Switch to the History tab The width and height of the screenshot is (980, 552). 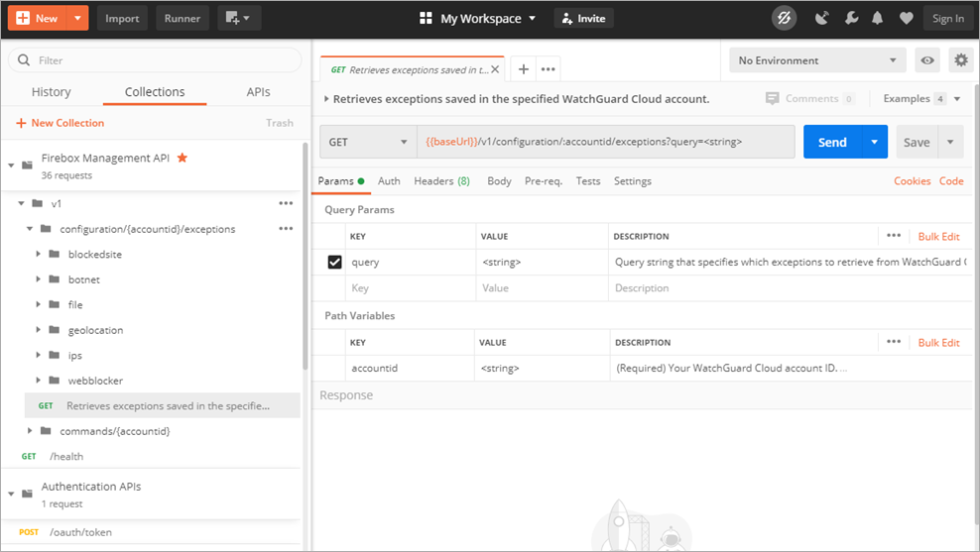(52, 92)
